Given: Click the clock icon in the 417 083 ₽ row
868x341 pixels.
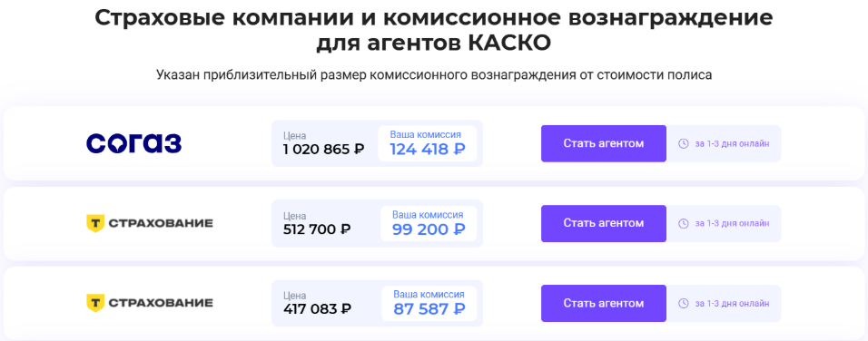Looking at the screenshot, I should pyautogui.click(x=684, y=304).
